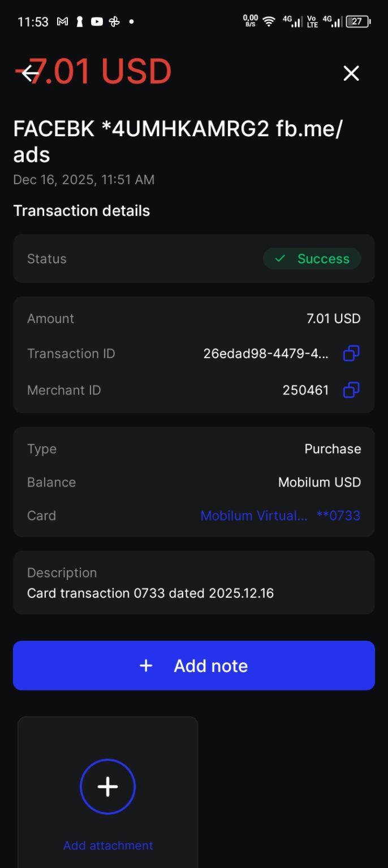This screenshot has width=388, height=868.
Task: Close the transaction details screen
Action: 351,73
